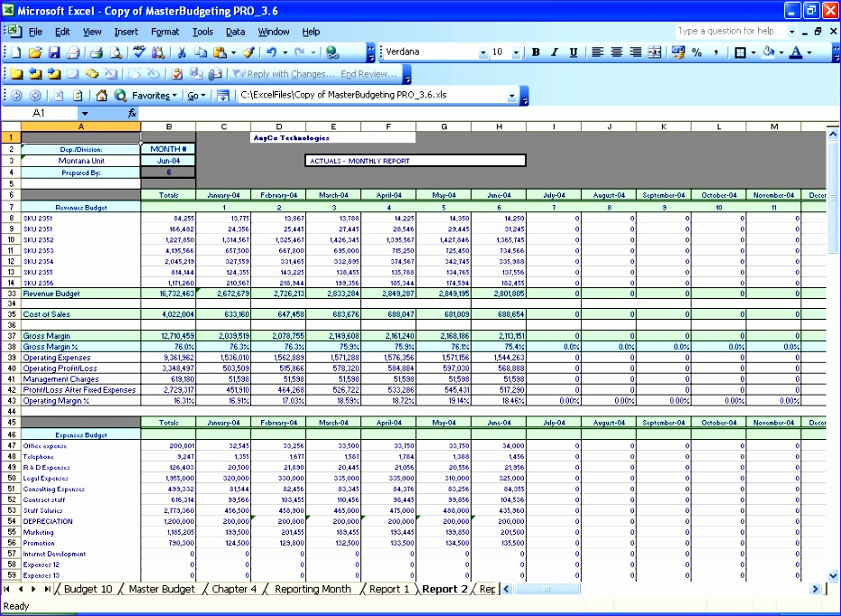
Task: Click the web toolbar Refresh icon
Action: [78, 96]
